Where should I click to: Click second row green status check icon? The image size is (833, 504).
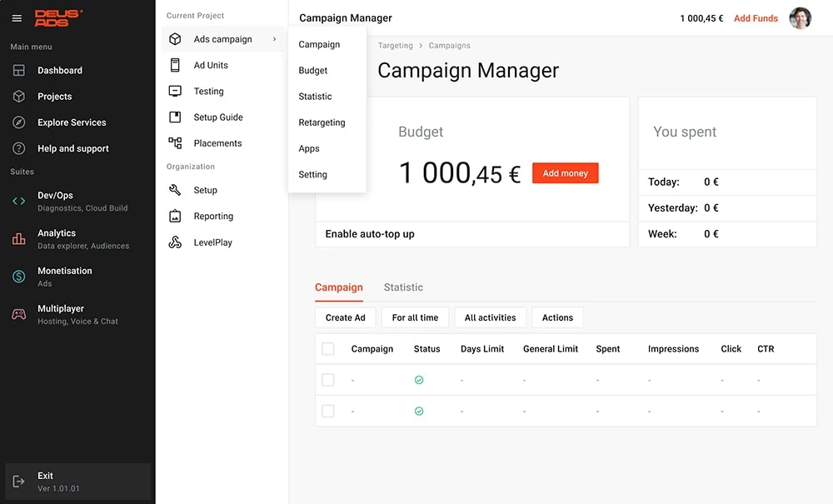click(419, 411)
